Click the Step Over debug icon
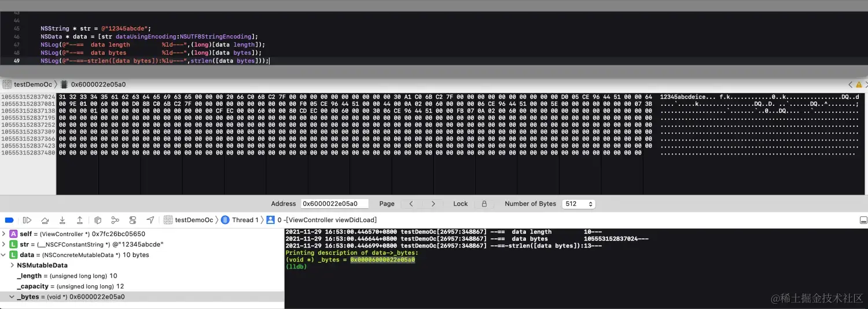Screen dimensions: 868x309 click(x=45, y=220)
